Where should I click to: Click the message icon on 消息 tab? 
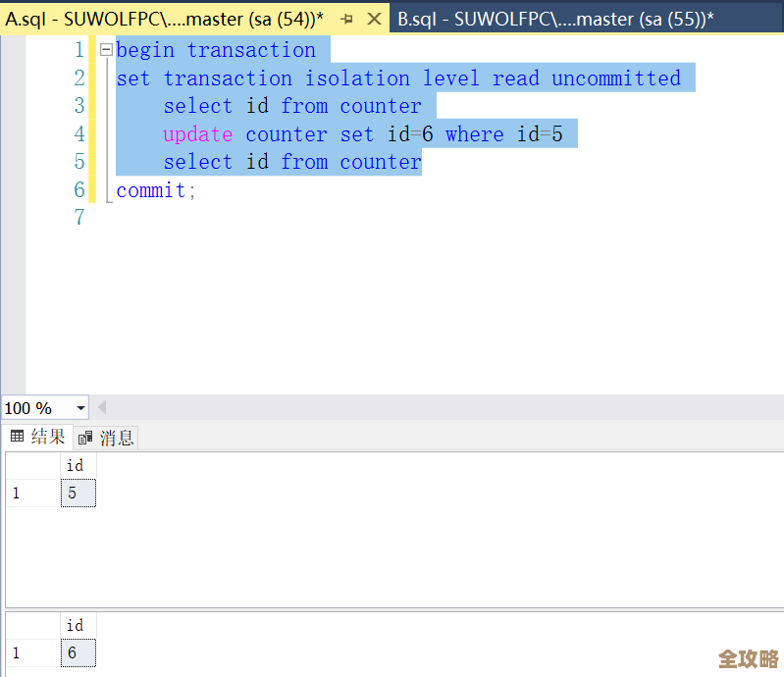86,438
